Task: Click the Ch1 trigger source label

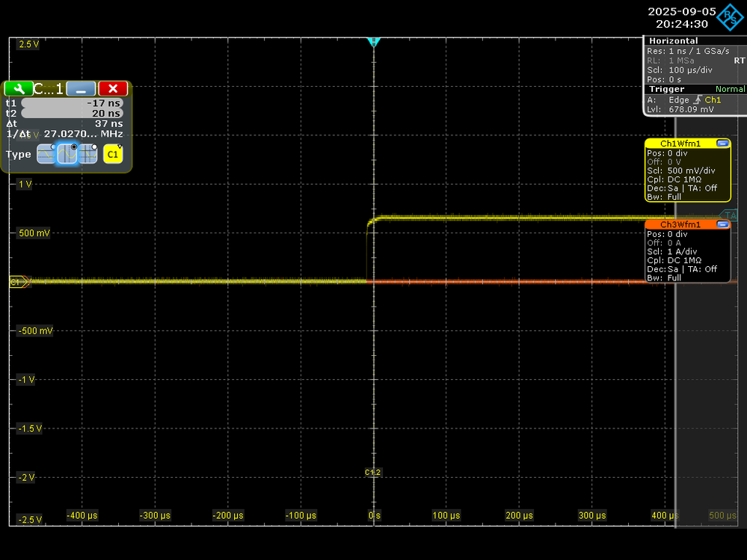Action: [713, 100]
